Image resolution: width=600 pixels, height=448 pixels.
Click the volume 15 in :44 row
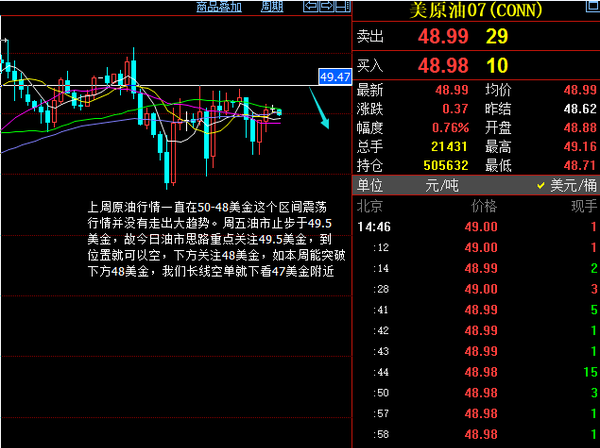click(590, 372)
